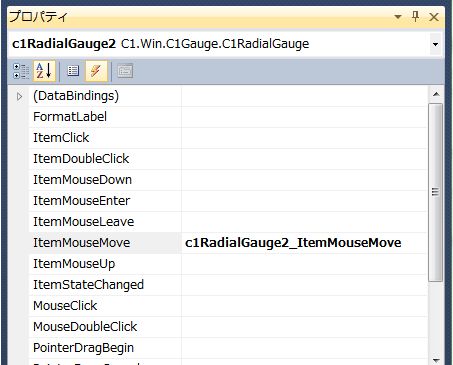
Task: Expand the (DataBindings) node
Action: tap(19, 96)
